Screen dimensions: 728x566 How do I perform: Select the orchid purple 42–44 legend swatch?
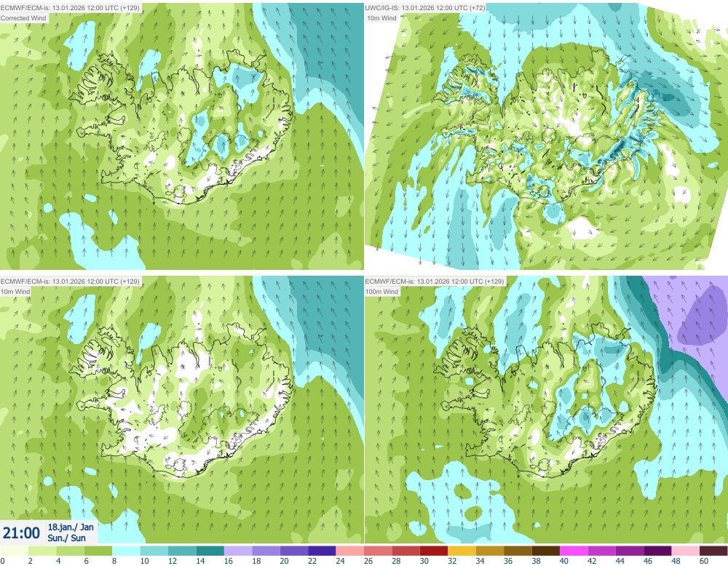click(602, 551)
